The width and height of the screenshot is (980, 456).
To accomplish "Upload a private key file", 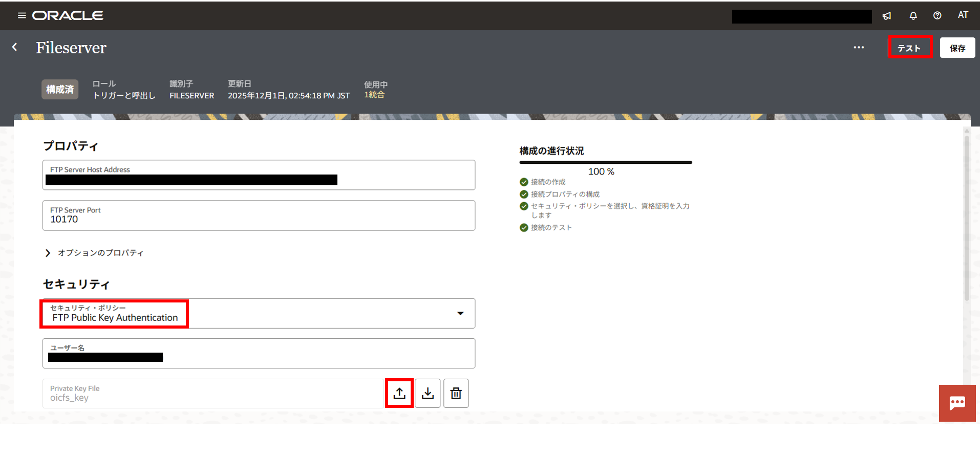I will click(399, 393).
